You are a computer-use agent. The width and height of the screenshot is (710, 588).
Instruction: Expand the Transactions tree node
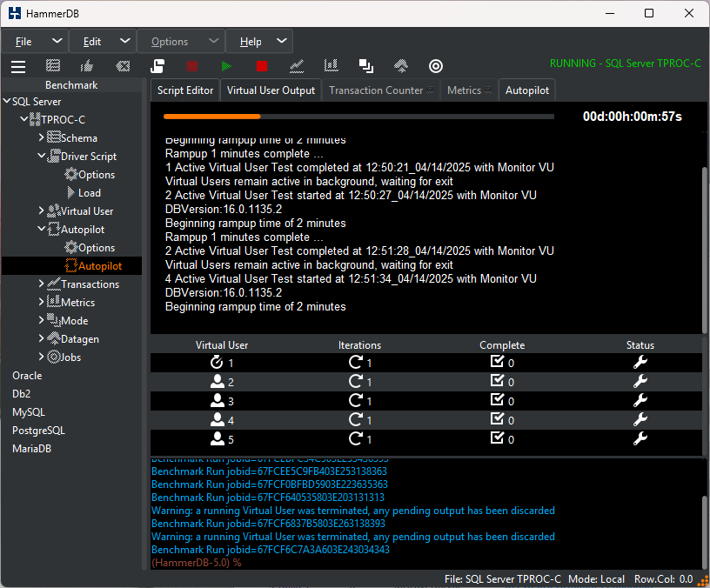(x=41, y=284)
